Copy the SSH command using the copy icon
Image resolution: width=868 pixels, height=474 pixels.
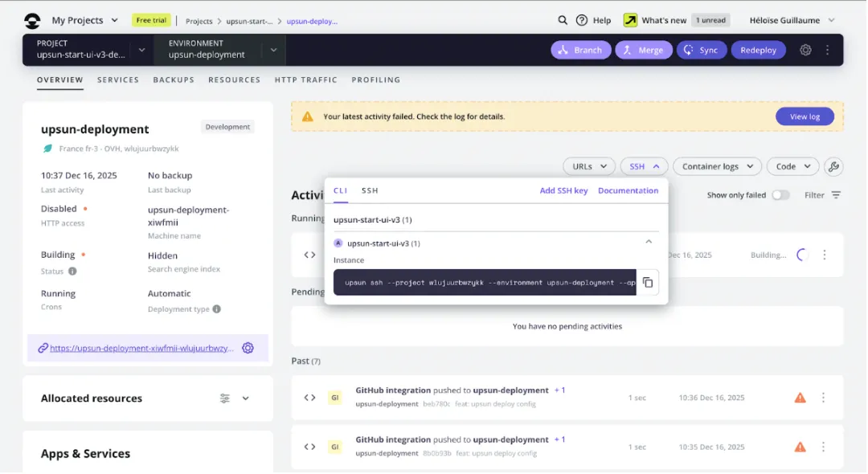coord(648,282)
